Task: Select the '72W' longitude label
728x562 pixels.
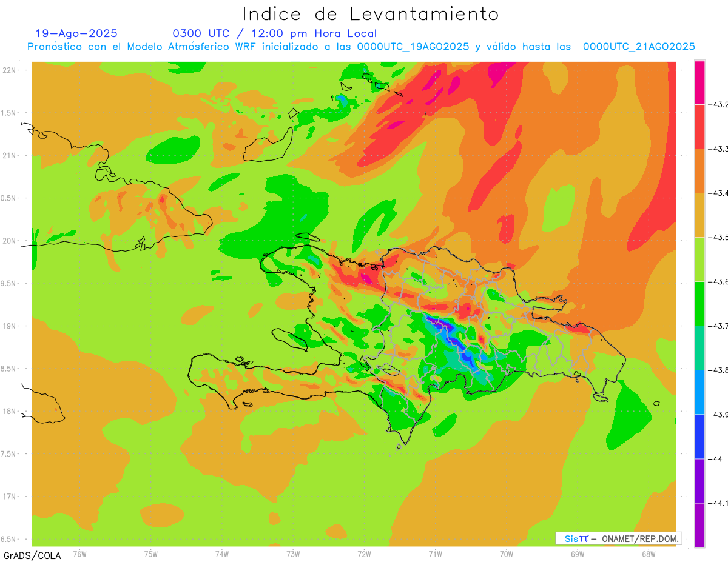Action: pyautogui.click(x=364, y=554)
